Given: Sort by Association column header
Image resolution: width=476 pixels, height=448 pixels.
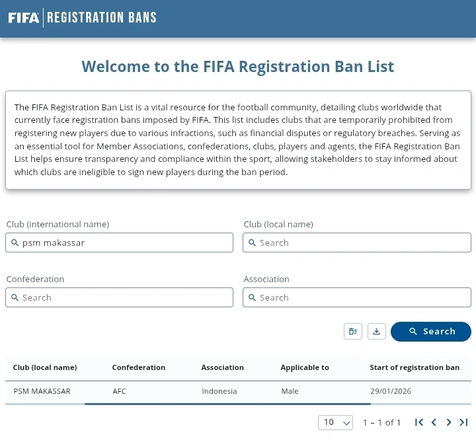Looking at the screenshot, I should click(223, 367).
